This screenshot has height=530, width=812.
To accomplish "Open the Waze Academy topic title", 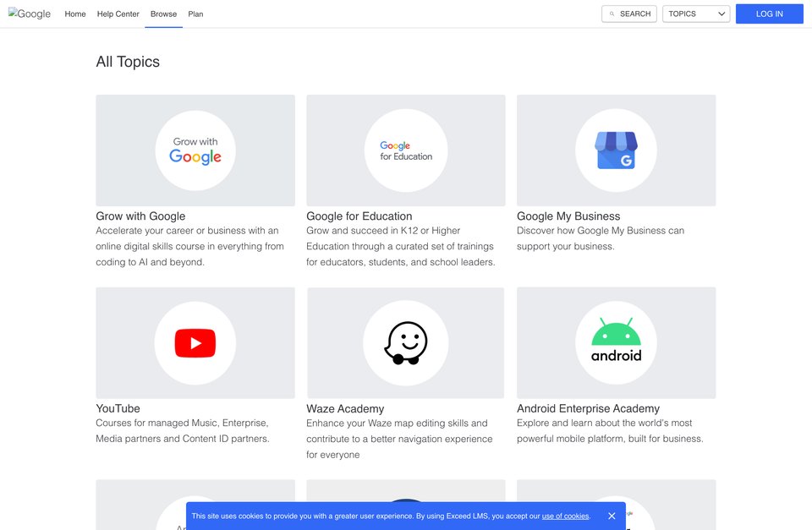I will click(x=345, y=409).
